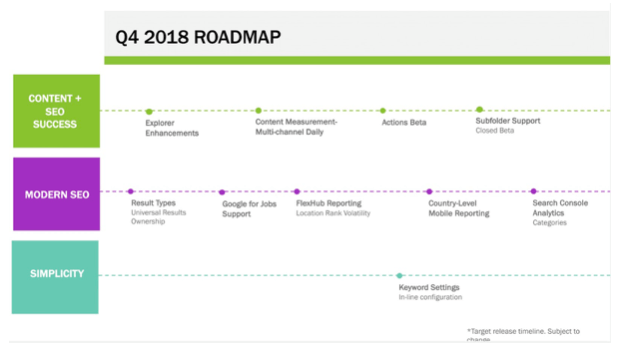Select the Country-Level Mobile Reporting dot
Screen dimensions: 627x360
429,192
